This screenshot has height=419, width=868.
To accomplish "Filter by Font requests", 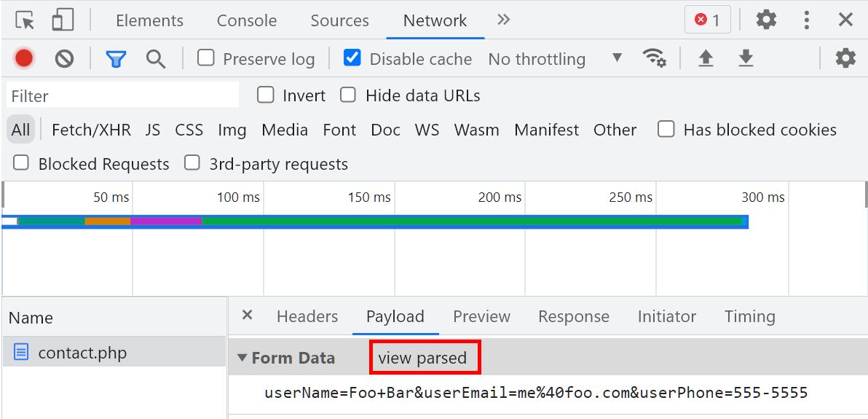I will pos(339,130).
